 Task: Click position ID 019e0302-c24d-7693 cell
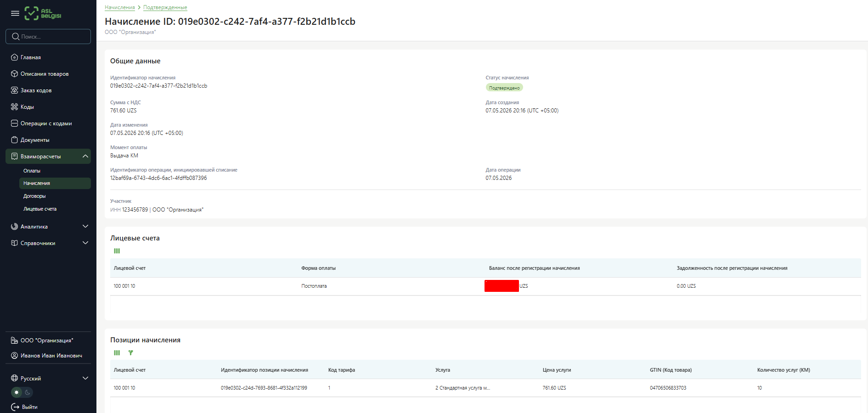point(264,388)
